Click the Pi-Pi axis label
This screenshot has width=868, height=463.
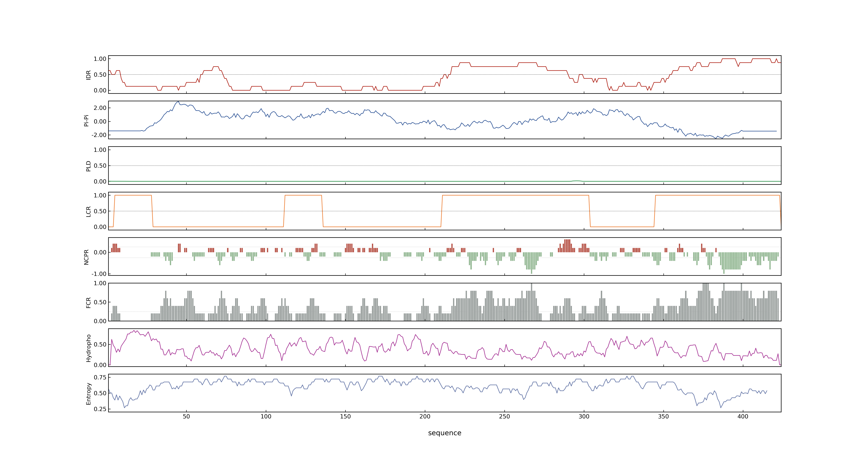click(86, 120)
